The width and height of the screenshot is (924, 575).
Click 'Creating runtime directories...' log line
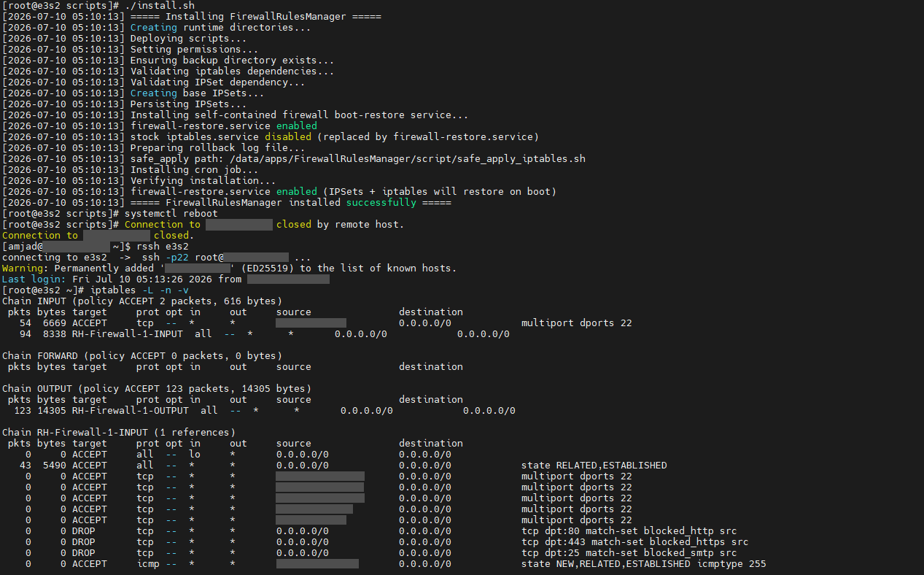click(157, 27)
